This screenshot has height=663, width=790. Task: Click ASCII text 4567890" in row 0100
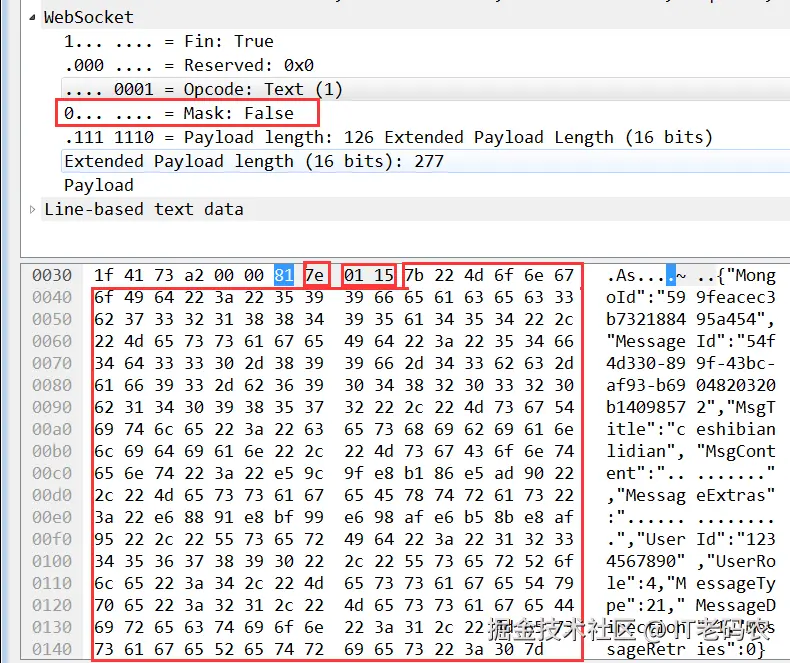(646, 561)
